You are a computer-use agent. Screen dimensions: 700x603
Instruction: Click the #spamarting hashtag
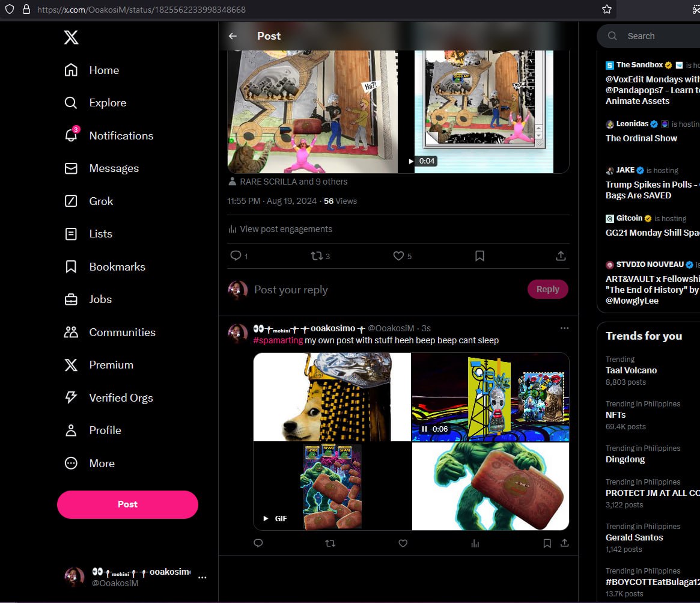(x=278, y=340)
